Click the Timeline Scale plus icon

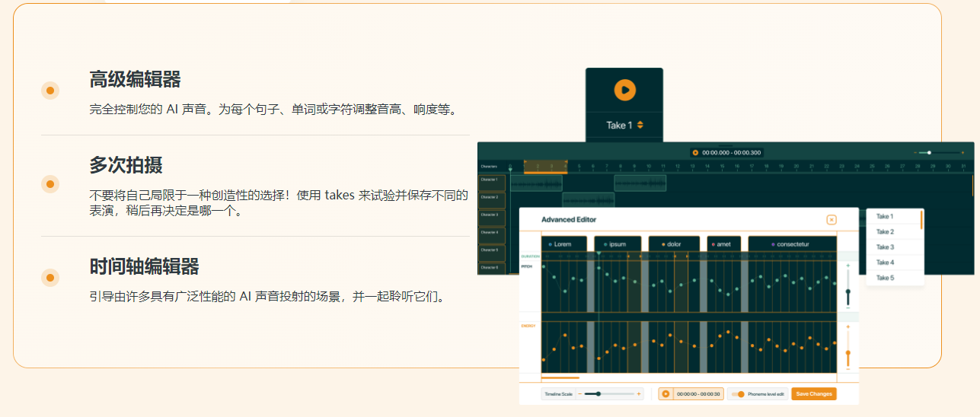(639, 394)
